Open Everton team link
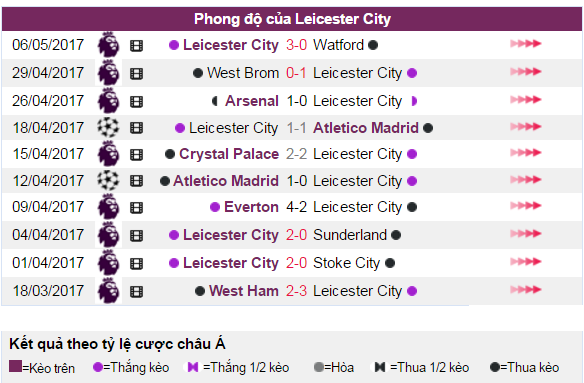This screenshot has width=584, height=383. tap(251, 207)
